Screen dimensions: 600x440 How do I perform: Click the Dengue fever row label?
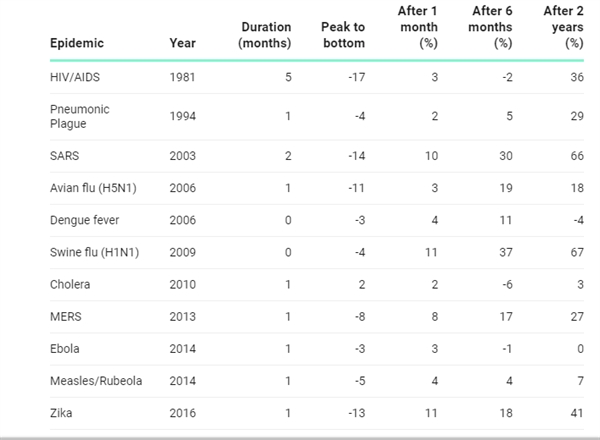coord(85,220)
